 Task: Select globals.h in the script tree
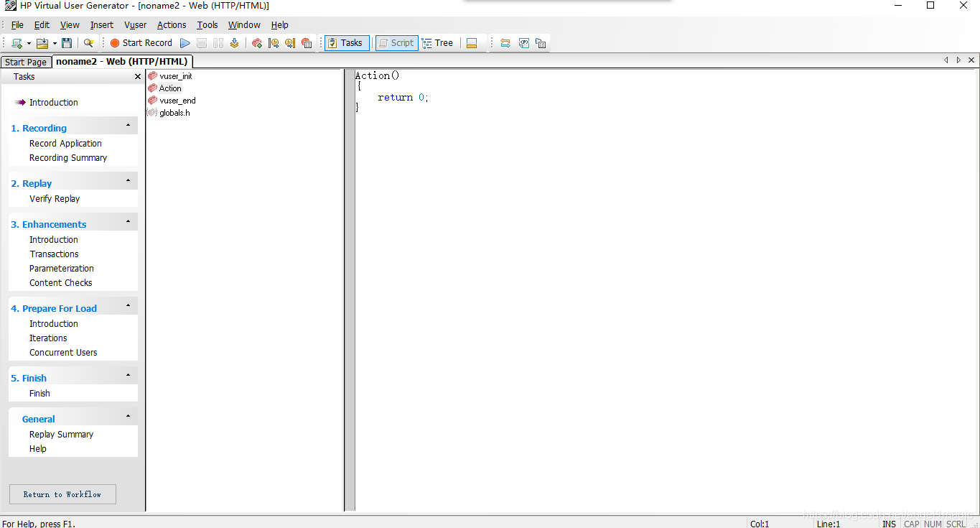[174, 113]
